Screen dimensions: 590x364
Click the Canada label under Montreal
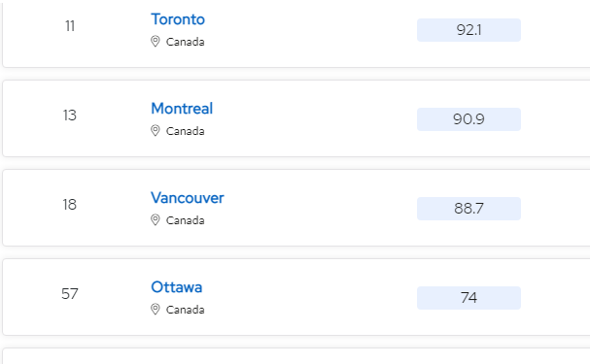pyautogui.click(x=185, y=131)
